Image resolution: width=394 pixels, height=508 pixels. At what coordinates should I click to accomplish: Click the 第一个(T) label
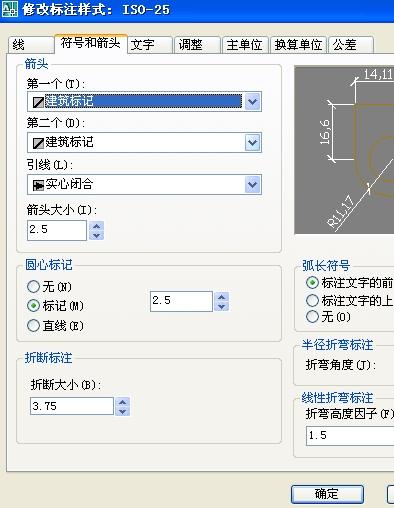56,84
